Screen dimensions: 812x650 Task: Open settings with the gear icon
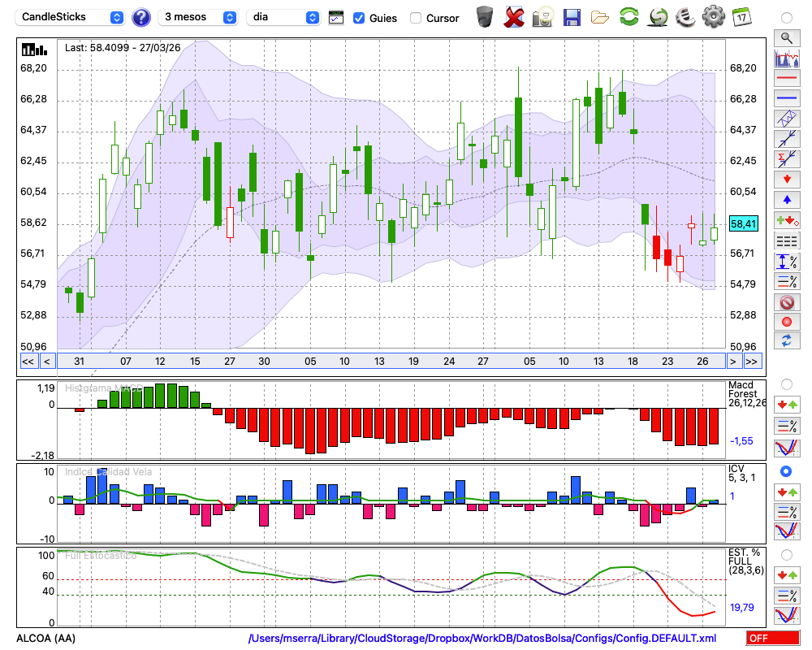click(x=713, y=17)
